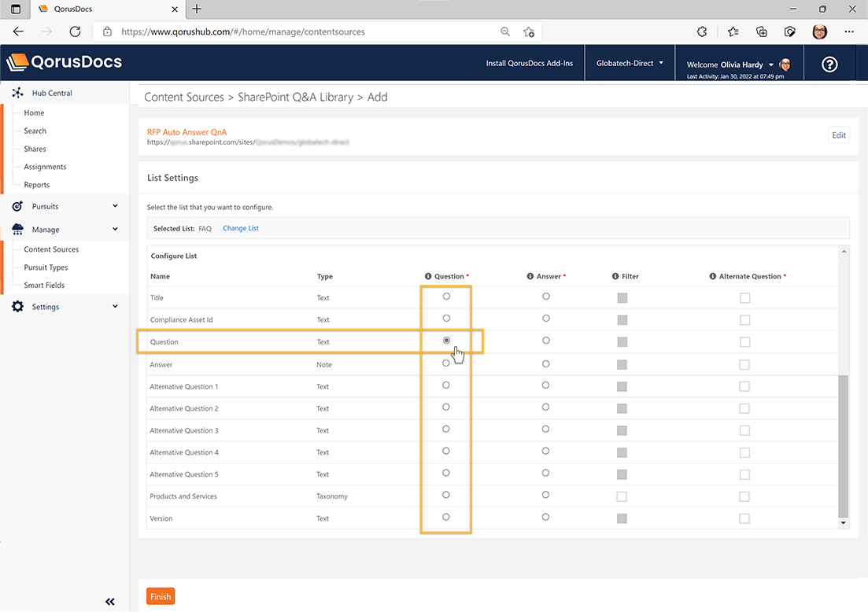The image size is (868, 612).
Task: Click the Pursuits target icon
Action: pos(18,206)
